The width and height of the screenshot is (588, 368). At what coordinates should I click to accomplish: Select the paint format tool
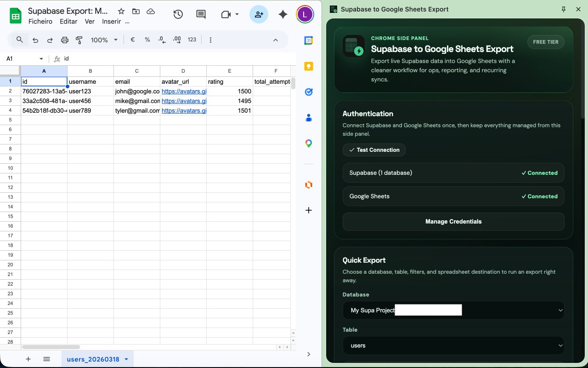click(79, 40)
